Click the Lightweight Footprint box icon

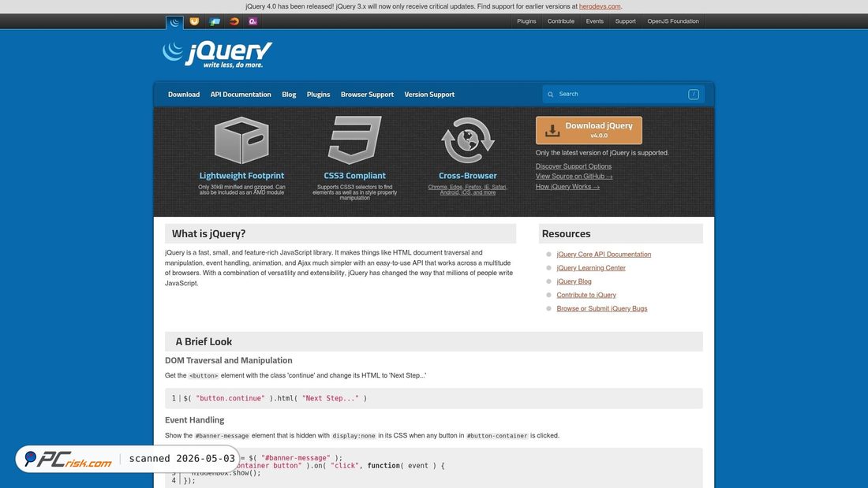[241, 140]
